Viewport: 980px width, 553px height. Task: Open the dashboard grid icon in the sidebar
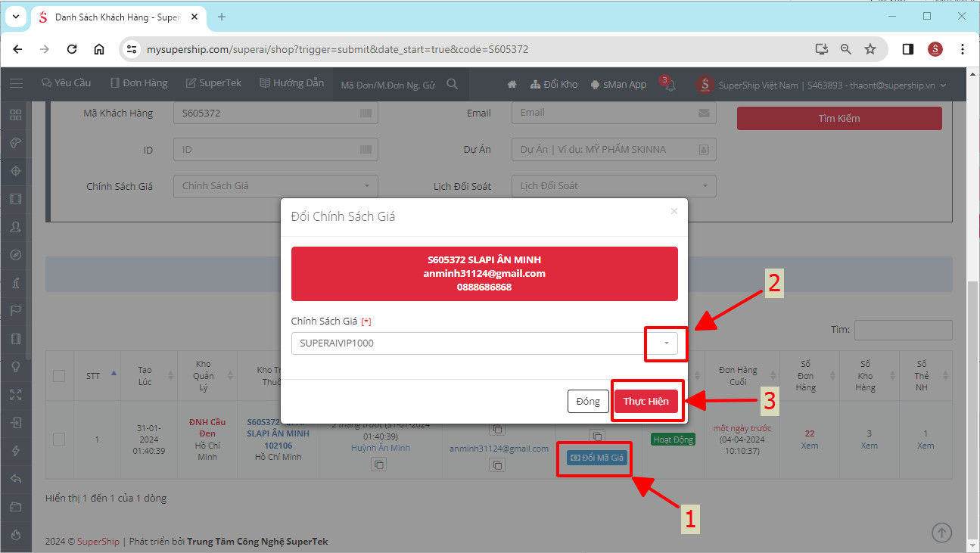pos(16,115)
